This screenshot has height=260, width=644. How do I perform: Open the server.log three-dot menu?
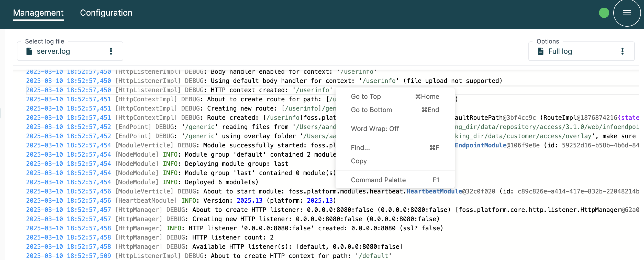pos(111,51)
